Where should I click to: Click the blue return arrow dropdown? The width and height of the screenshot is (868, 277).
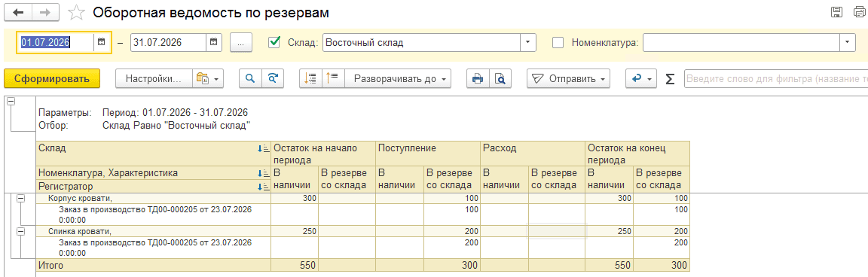point(642,78)
